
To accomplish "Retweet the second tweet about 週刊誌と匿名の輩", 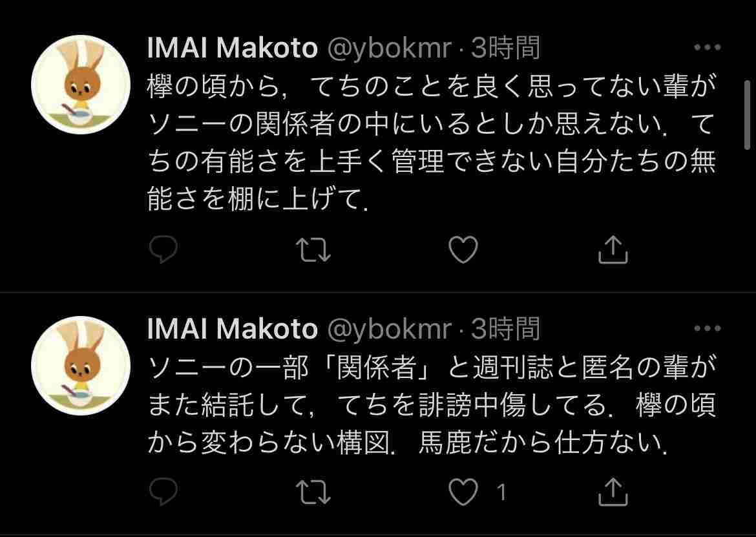I will pyautogui.click(x=313, y=492).
